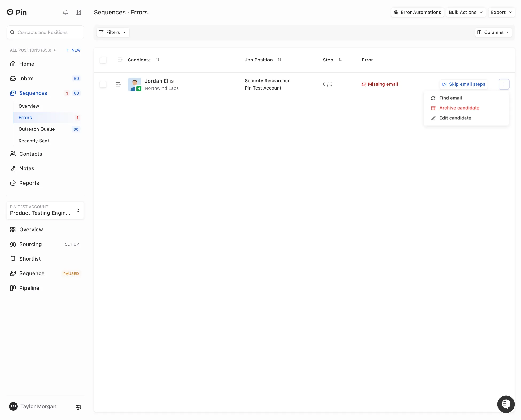Expand the Export dropdown

coord(501,12)
